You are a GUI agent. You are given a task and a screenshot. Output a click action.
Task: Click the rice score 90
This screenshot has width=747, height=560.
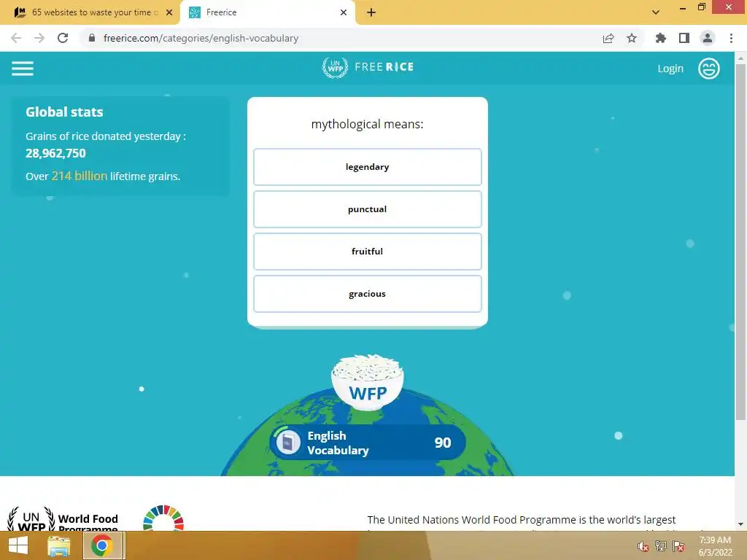click(x=443, y=443)
